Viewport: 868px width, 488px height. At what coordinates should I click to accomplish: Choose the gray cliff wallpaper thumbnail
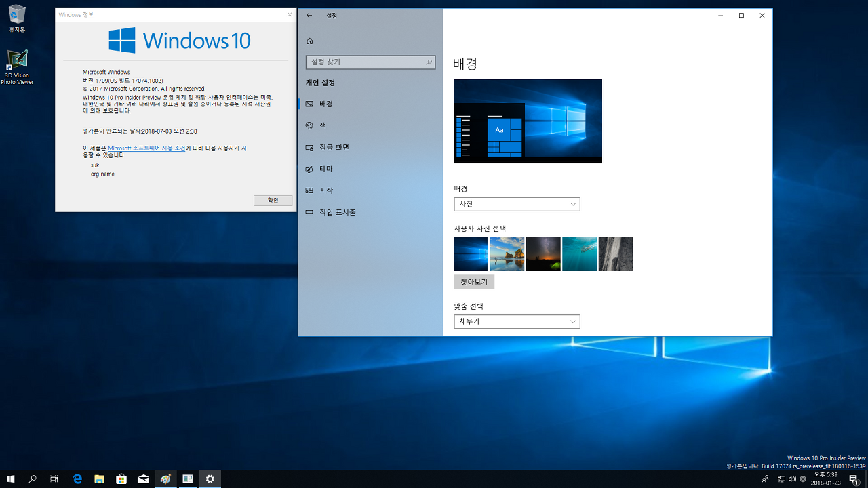[616, 253]
